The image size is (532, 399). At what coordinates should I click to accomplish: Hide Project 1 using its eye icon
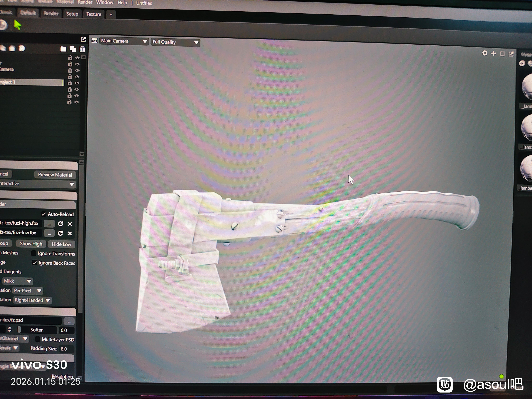click(x=77, y=83)
